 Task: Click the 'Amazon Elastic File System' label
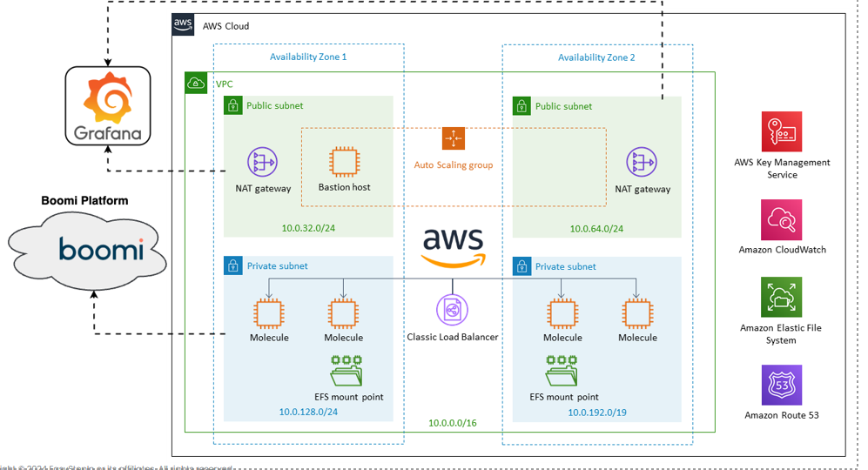(781, 334)
